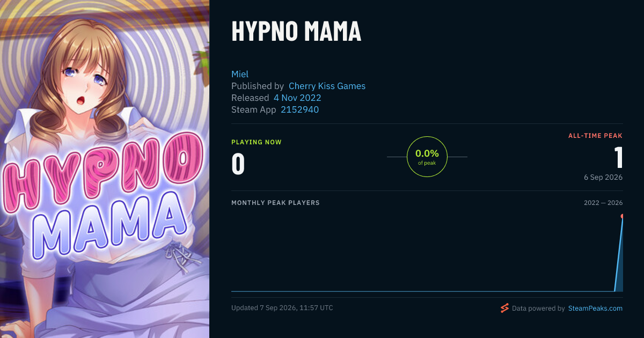Viewport: 644px width, 338px height.
Task: Open the Miel developer link
Action: tap(240, 74)
